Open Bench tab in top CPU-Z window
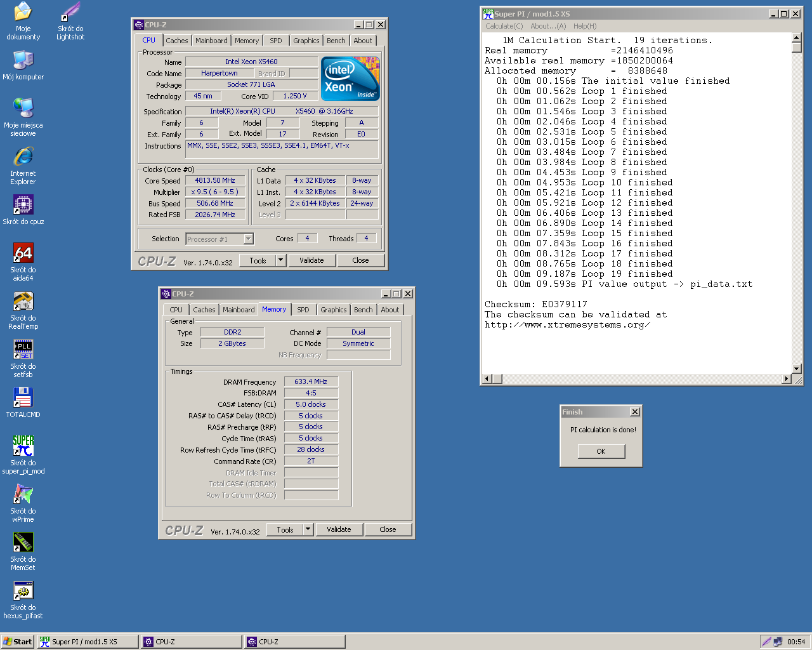 pyautogui.click(x=336, y=41)
